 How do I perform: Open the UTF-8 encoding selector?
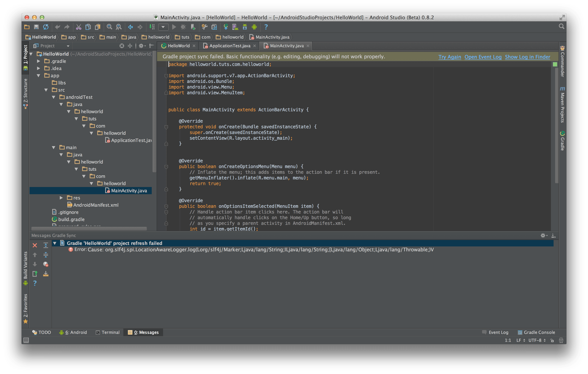pyautogui.click(x=537, y=340)
